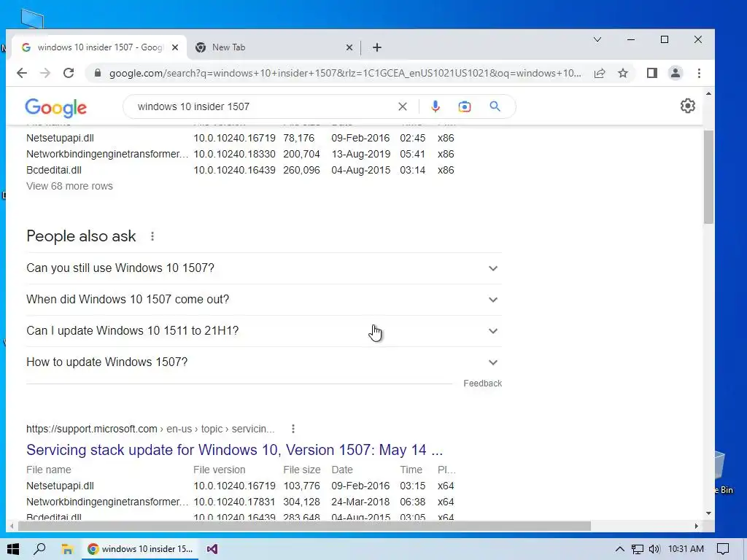Image resolution: width=747 pixels, height=560 pixels.
Task: Open taskbar search magnifier
Action: point(39,549)
